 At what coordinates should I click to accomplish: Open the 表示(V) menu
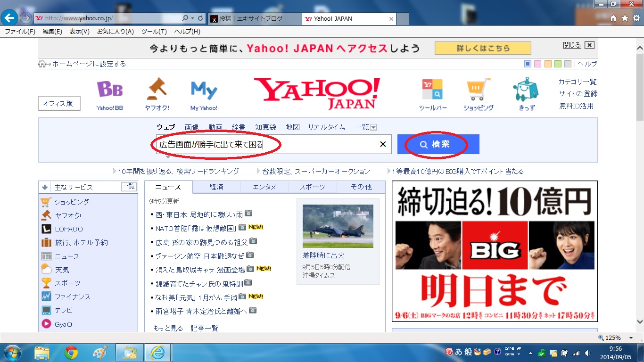tap(80, 32)
